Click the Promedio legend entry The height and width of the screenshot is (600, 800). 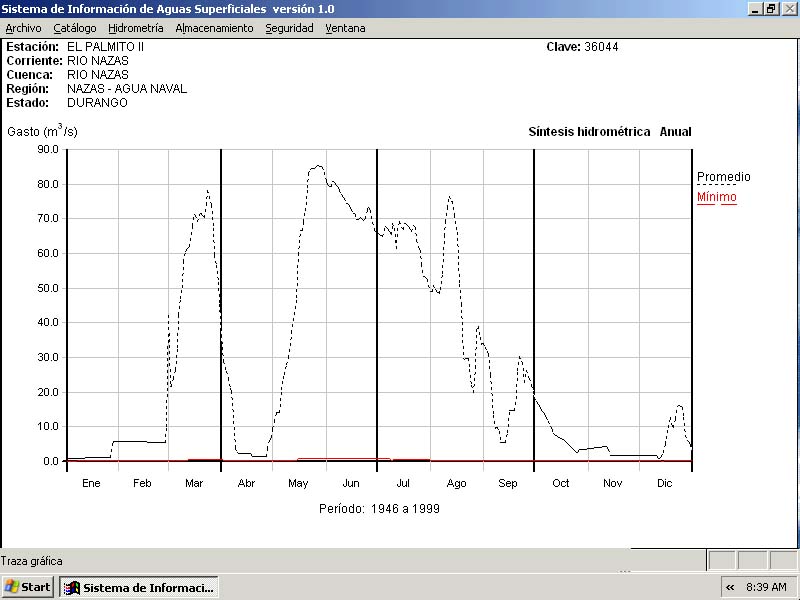click(723, 177)
